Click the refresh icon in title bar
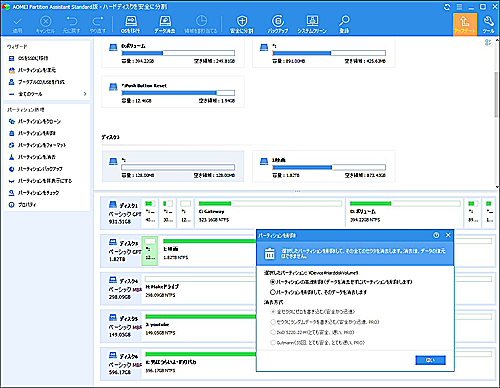500x388 pixels. tap(447, 7)
